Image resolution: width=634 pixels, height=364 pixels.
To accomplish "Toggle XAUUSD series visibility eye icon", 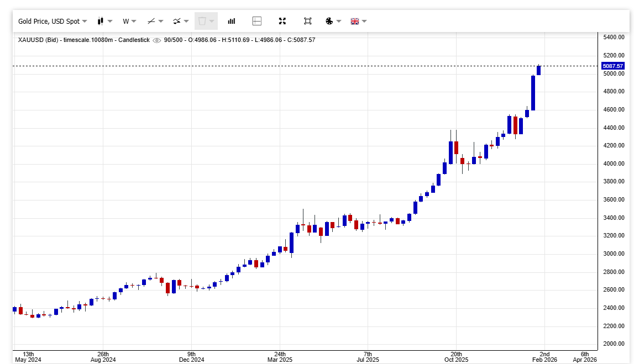I will (157, 40).
